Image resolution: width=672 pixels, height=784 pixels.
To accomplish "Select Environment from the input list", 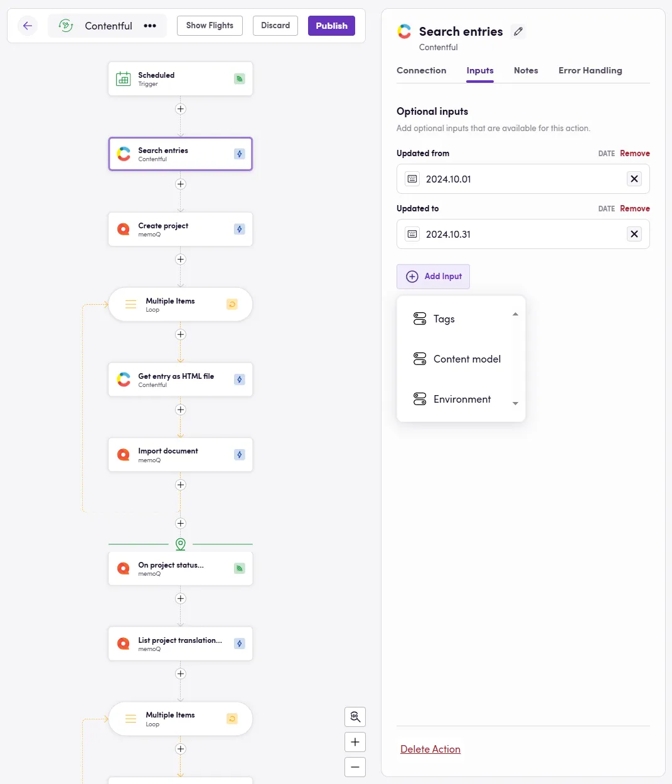I will [462, 399].
